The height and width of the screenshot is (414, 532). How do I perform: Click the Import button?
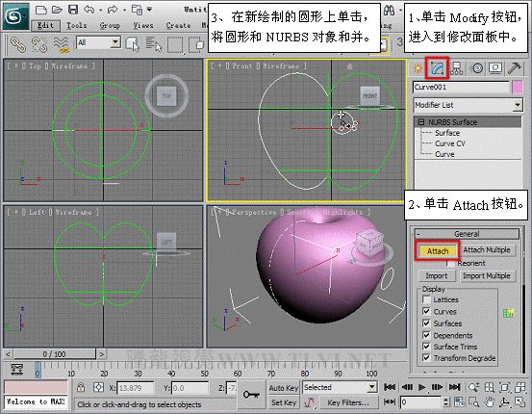[437, 275]
